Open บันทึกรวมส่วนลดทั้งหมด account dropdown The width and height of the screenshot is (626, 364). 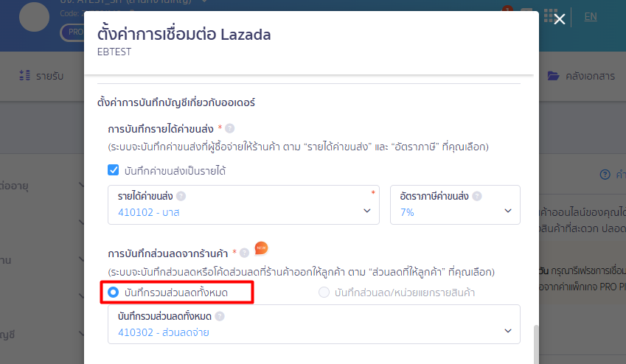tap(314, 324)
